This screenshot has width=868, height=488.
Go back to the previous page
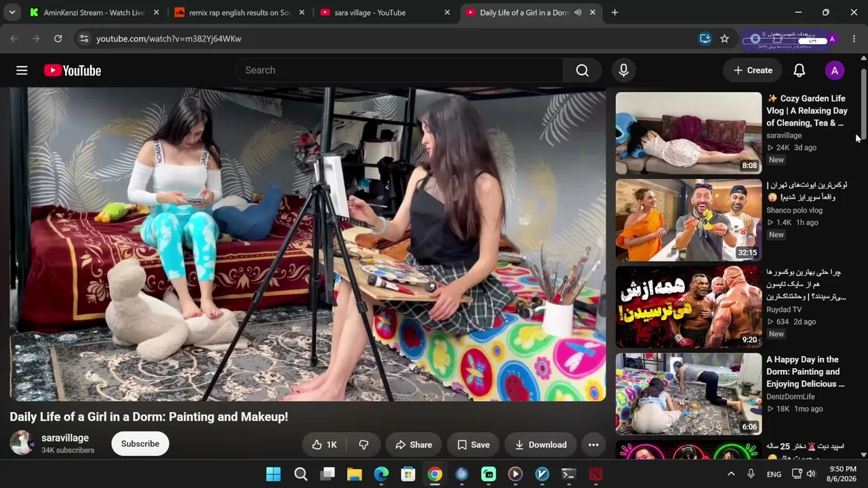pyautogui.click(x=14, y=39)
